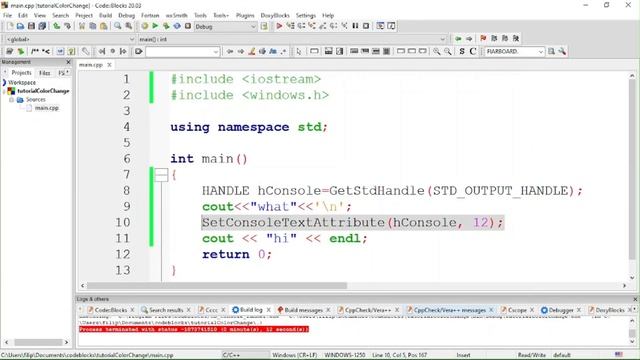Click the editor vertical scrollbar thumb
The image size is (640, 360).
coord(632,169)
